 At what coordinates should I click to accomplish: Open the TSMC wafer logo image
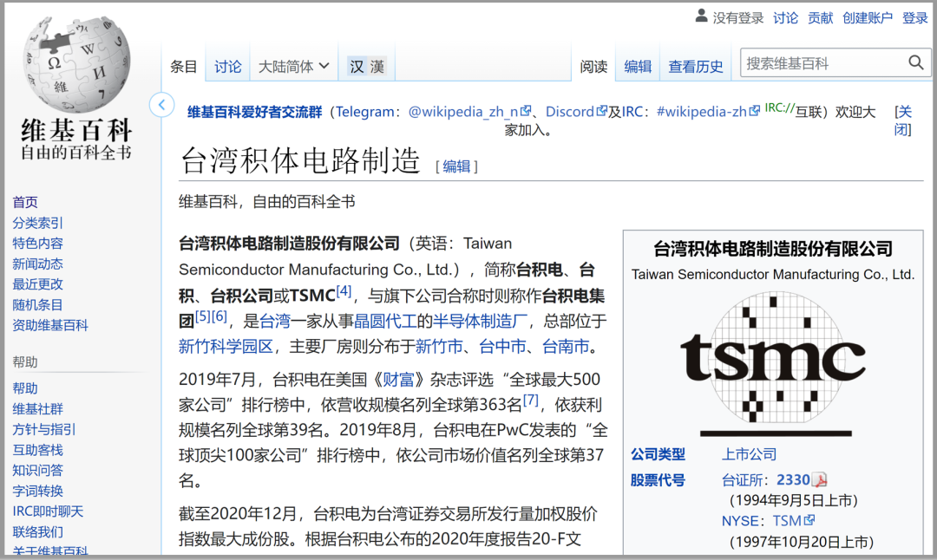773,362
